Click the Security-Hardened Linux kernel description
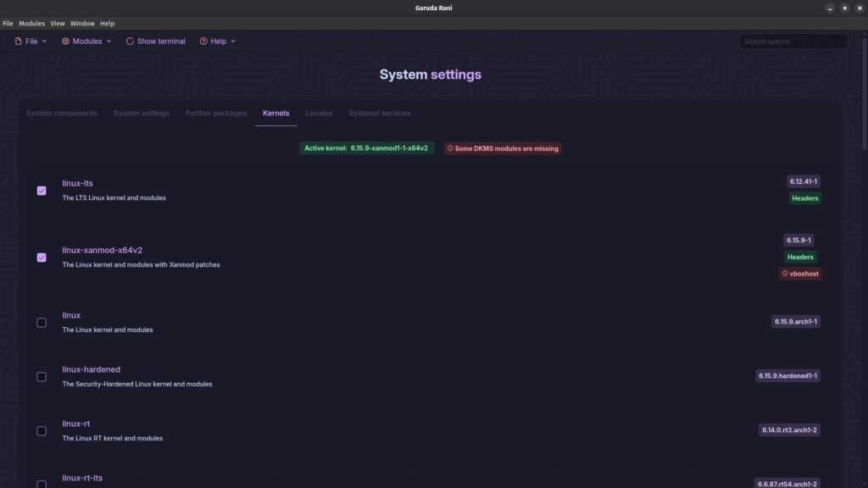 137,384
